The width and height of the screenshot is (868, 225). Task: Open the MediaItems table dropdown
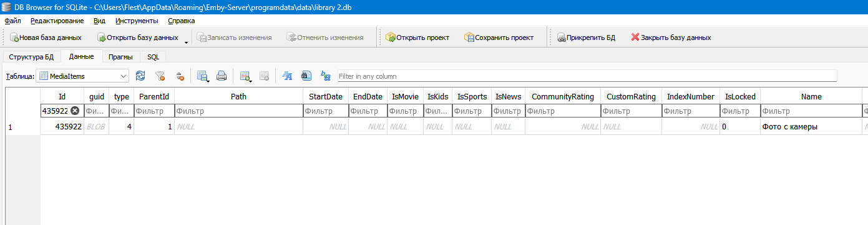coord(82,76)
